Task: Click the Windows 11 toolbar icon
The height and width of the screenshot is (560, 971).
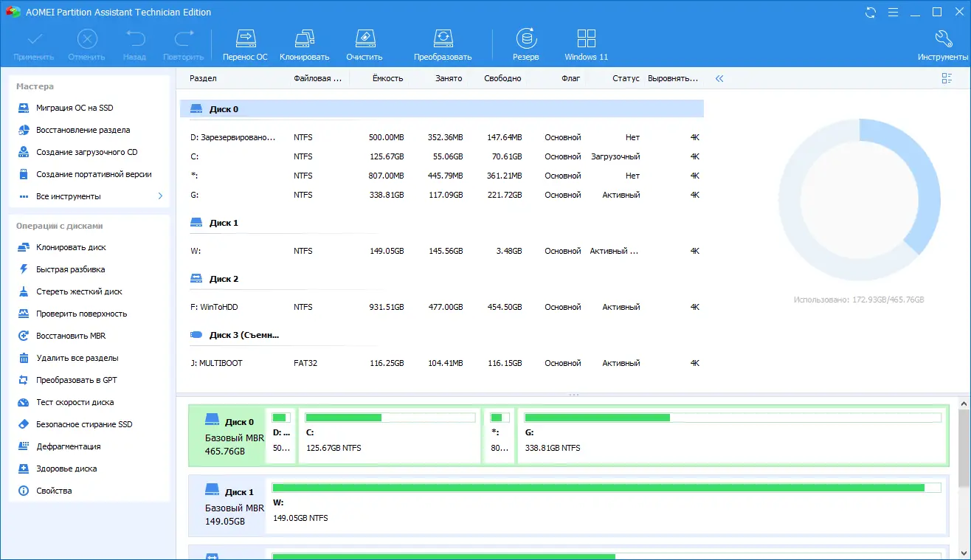Action: (587, 45)
